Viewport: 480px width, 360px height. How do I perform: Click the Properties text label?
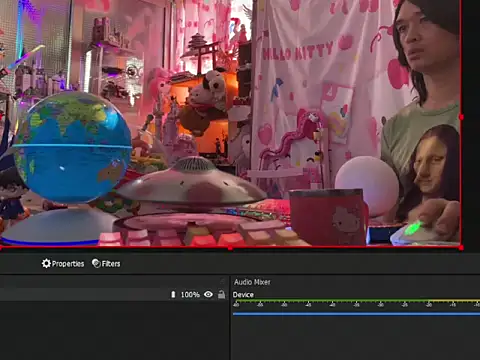pyautogui.click(x=68, y=264)
